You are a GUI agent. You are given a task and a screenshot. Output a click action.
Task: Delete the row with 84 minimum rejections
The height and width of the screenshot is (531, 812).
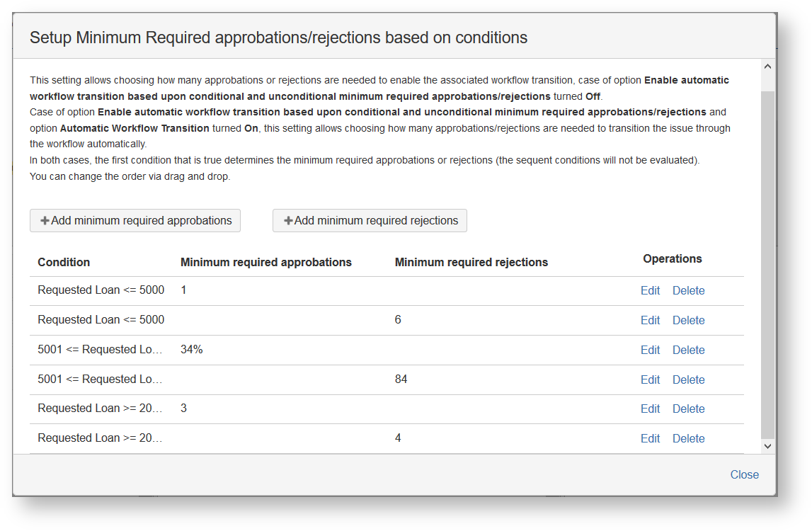(x=688, y=380)
